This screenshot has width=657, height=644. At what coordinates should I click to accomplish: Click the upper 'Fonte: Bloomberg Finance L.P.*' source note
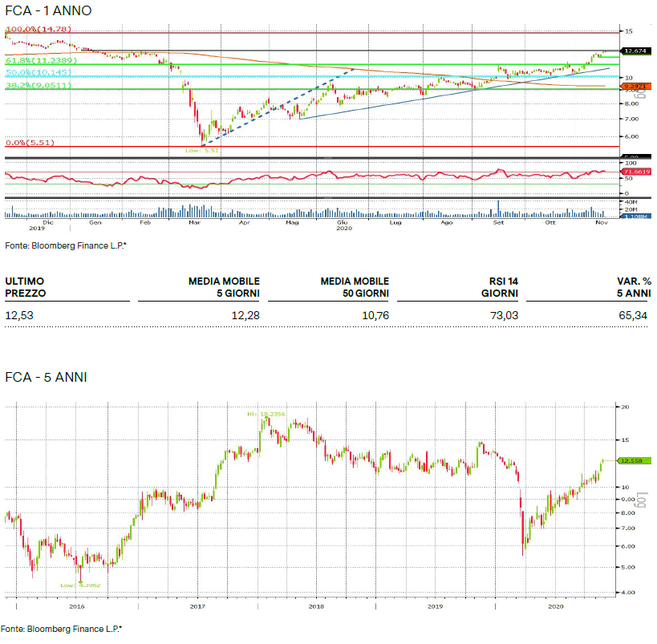pos(66,245)
